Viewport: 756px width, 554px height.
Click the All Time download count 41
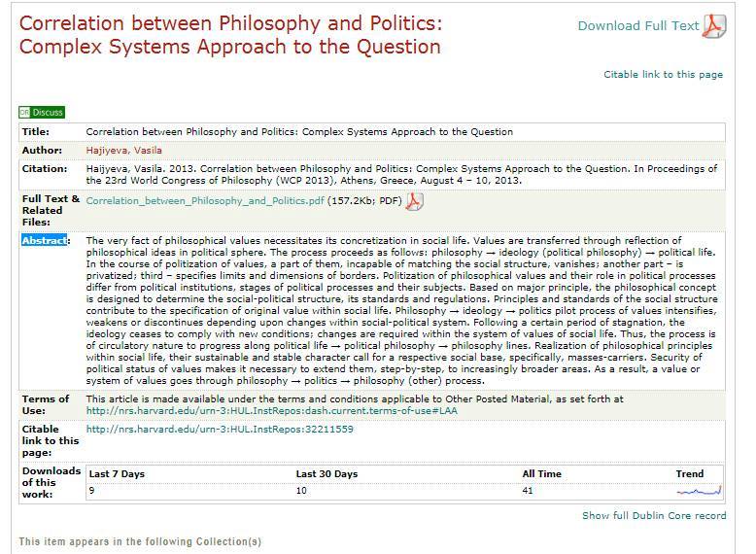528,491
